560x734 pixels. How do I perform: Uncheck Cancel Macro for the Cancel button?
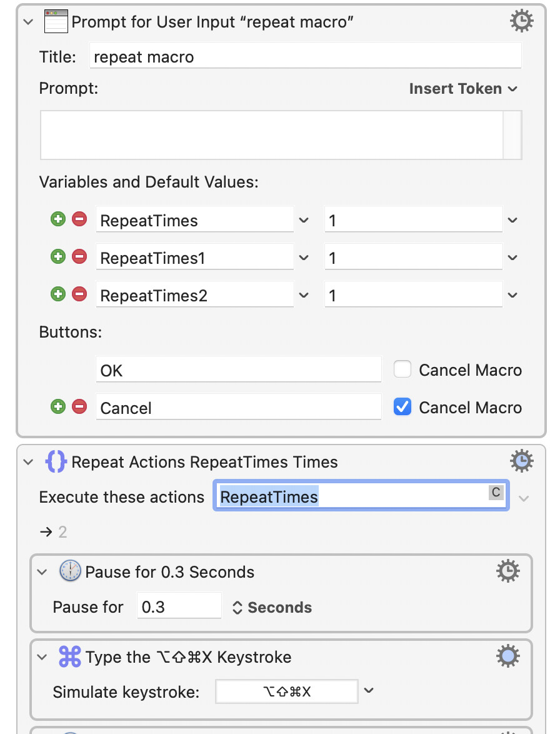click(x=402, y=406)
